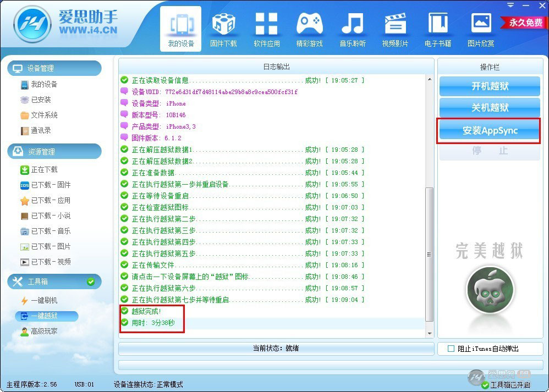
Task: Click the wrench icon on 工具箱
Action: click(x=18, y=281)
